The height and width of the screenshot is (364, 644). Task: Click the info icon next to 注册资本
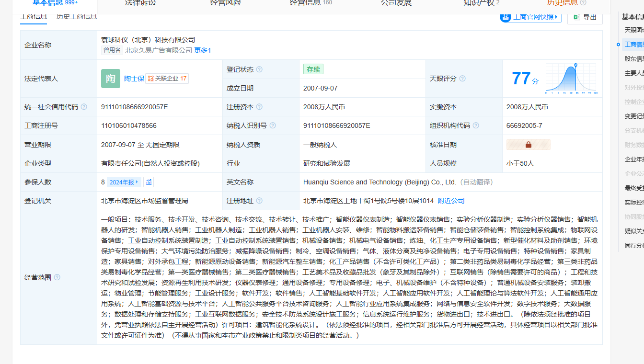[x=259, y=107]
